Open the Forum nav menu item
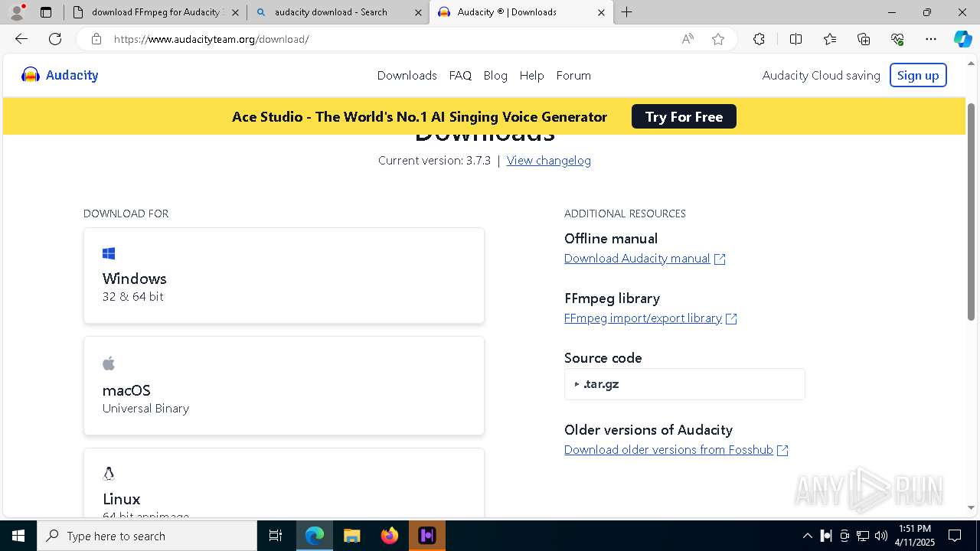 click(x=573, y=75)
